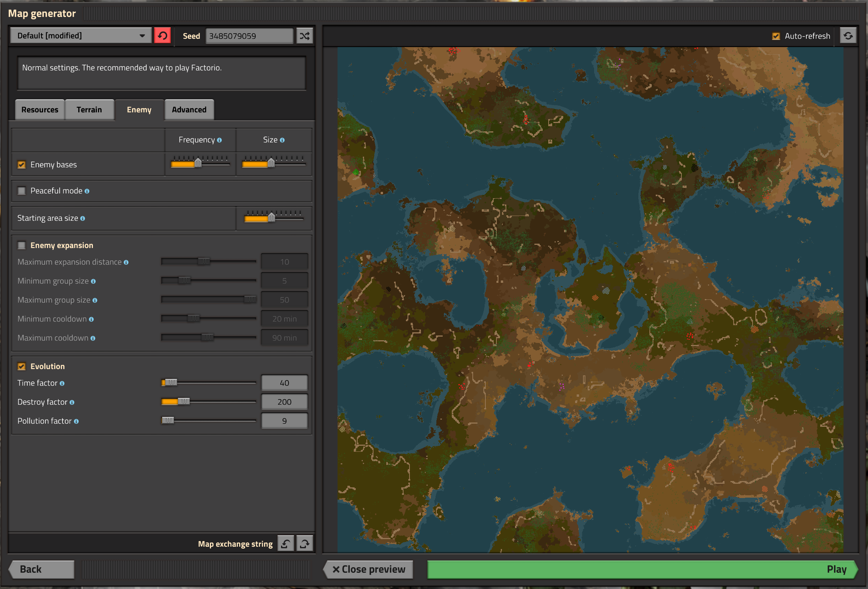Adjust the Time factor slider
The width and height of the screenshot is (868, 589).
click(209, 383)
